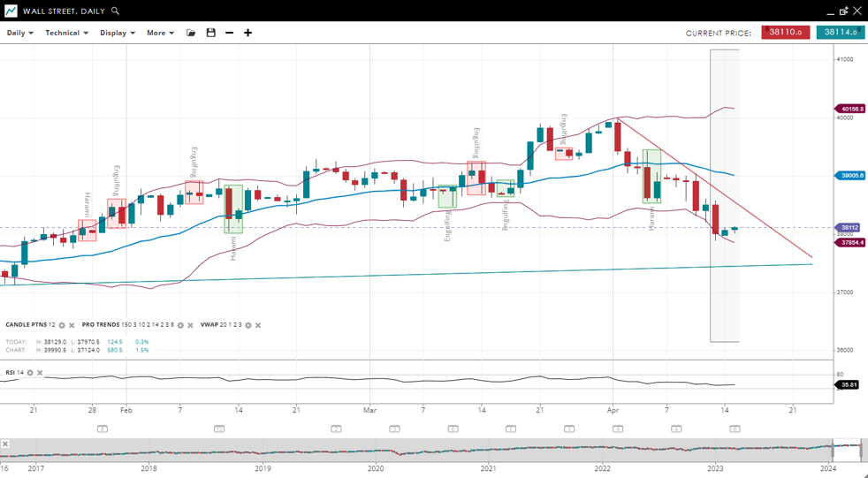Click the red sell price 38110.0
868x478 pixels.
(785, 33)
